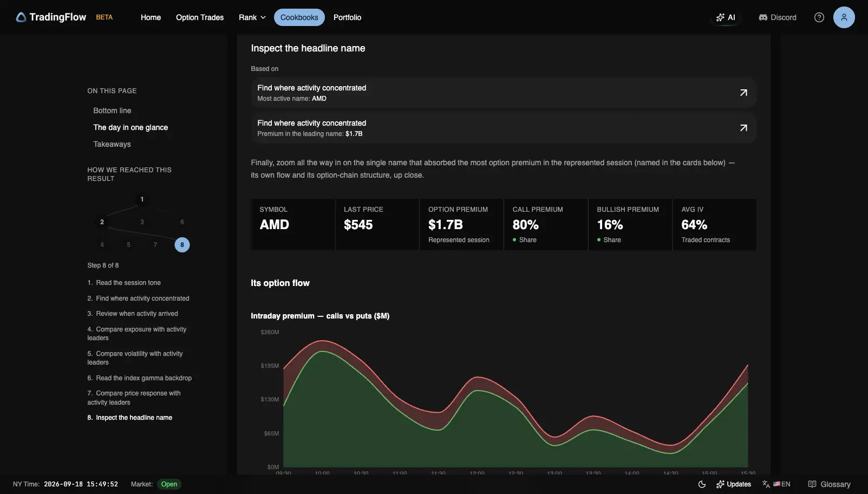Click the 80% call premium value
Image resolution: width=868 pixels, height=494 pixels.
(525, 225)
